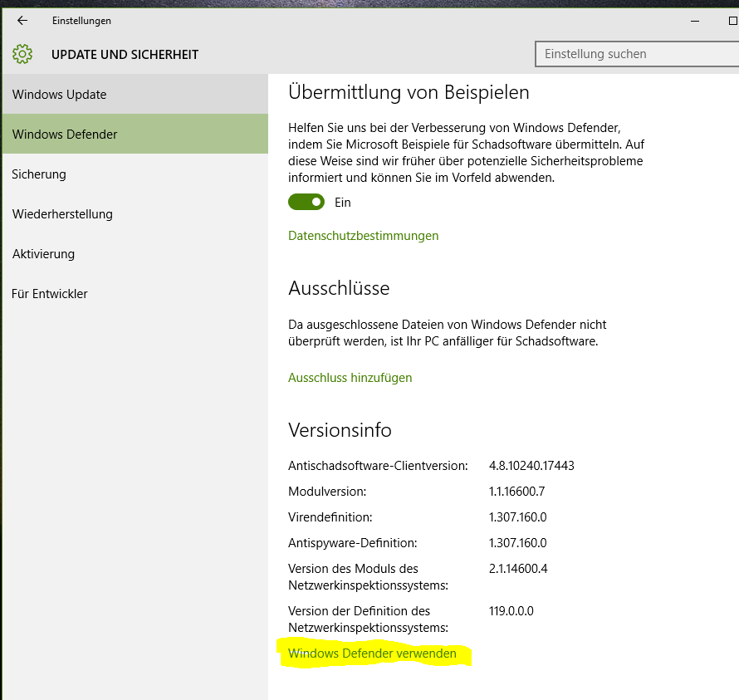This screenshot has width=739, height=700.
Task: Click the Update und Sicherheit gear icon
Action: pyautogui.click(x=22, y=54)
